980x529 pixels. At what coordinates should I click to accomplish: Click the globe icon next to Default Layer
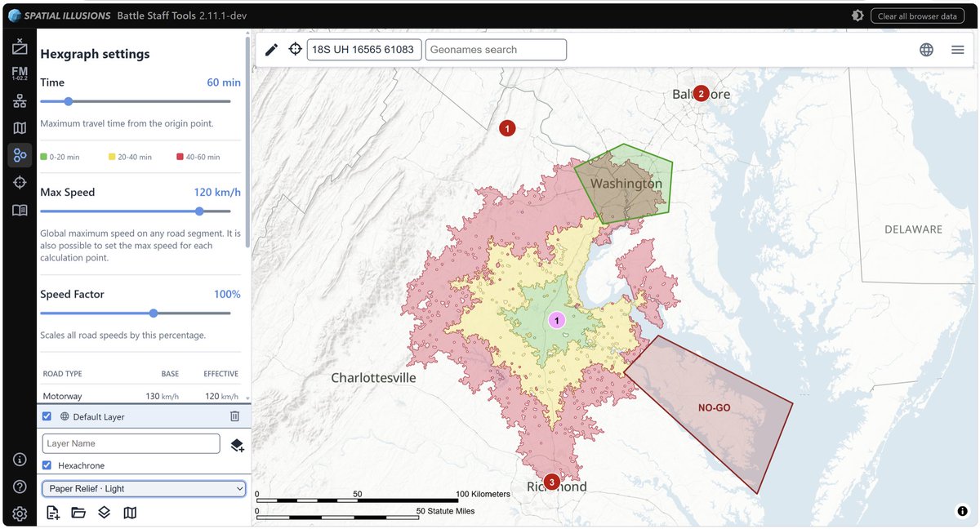click(65, 416)
